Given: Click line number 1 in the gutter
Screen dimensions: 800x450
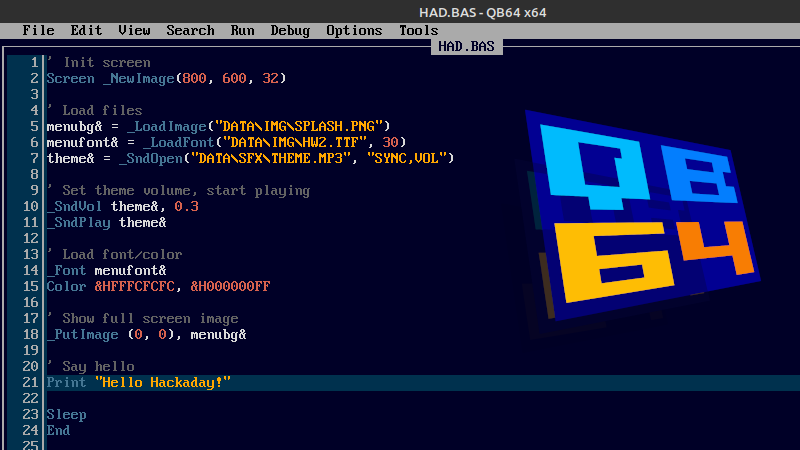Looking at the screenshot, I should 34,62.
